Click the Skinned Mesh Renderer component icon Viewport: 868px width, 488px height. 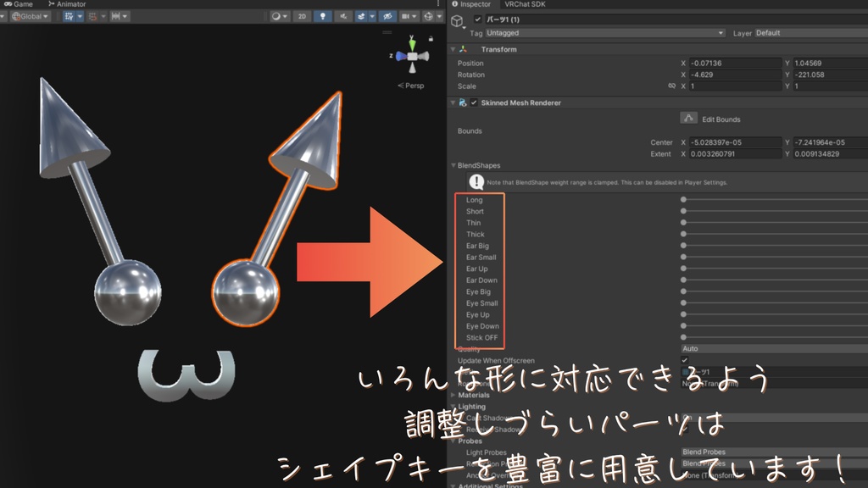point(463,103)
